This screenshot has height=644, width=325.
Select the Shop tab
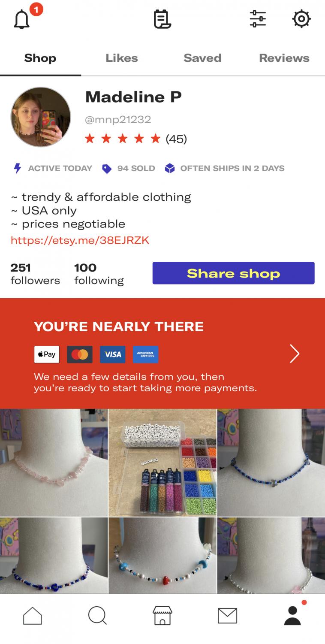point(40,58)
